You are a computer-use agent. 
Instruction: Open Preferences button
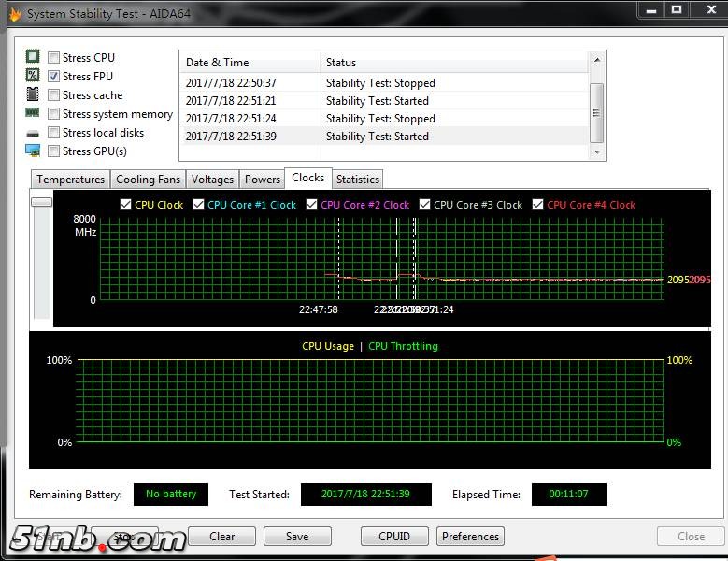[x=470, y=537]
